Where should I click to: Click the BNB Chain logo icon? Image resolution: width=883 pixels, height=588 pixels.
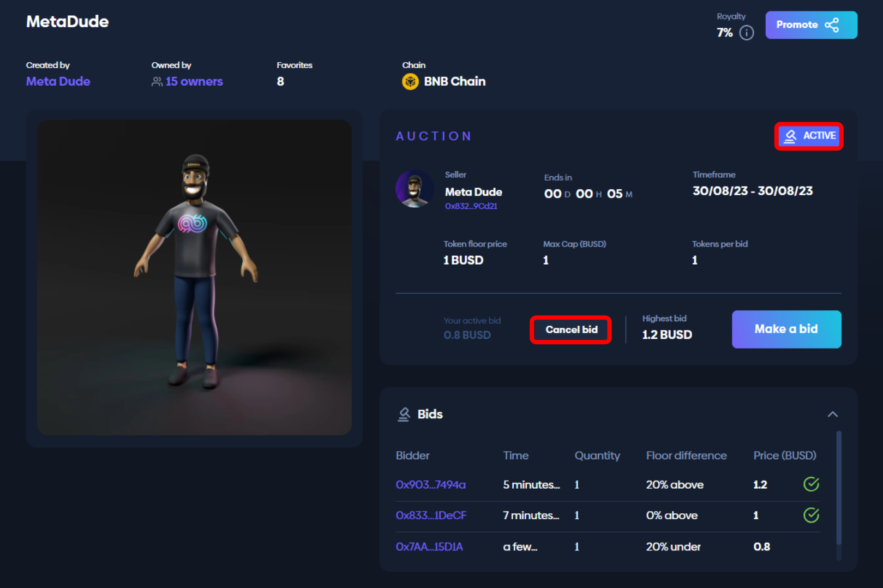coord(410,82)
